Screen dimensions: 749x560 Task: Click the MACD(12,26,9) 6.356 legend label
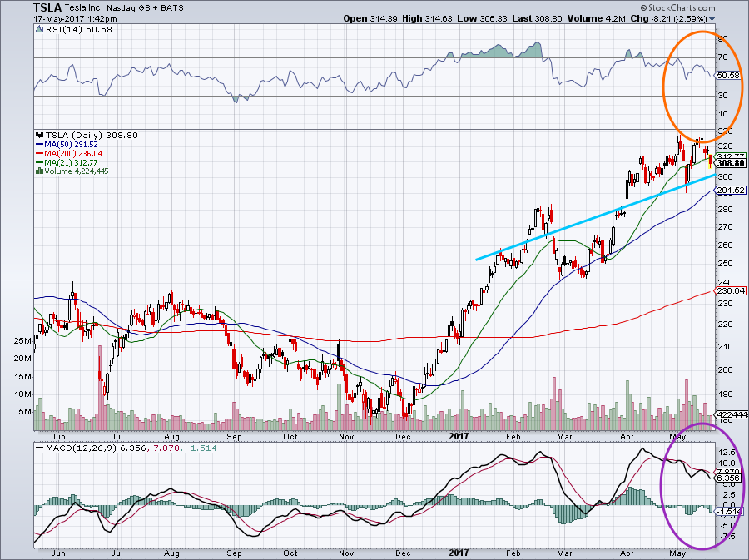pyautogui.click(x=96, y=448)
